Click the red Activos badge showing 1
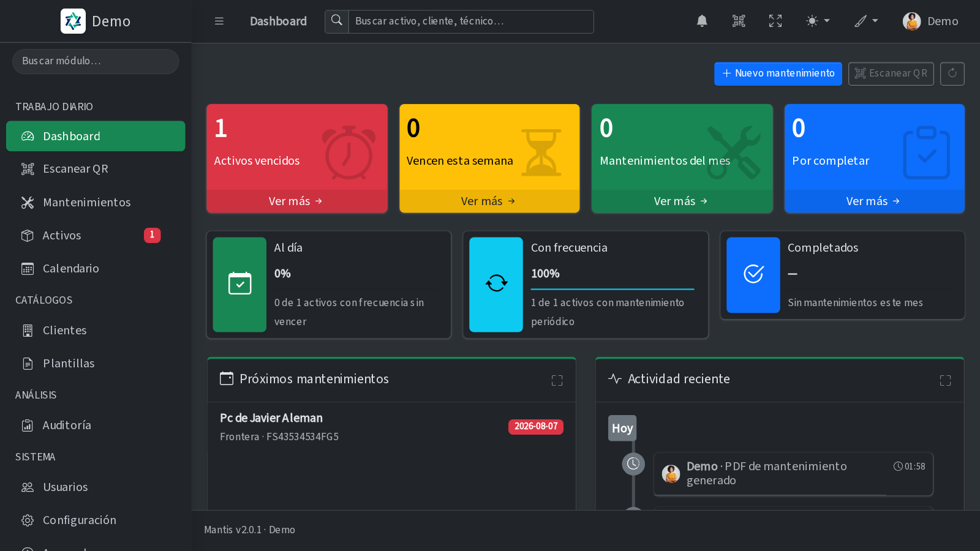 (x=152, y=235)
